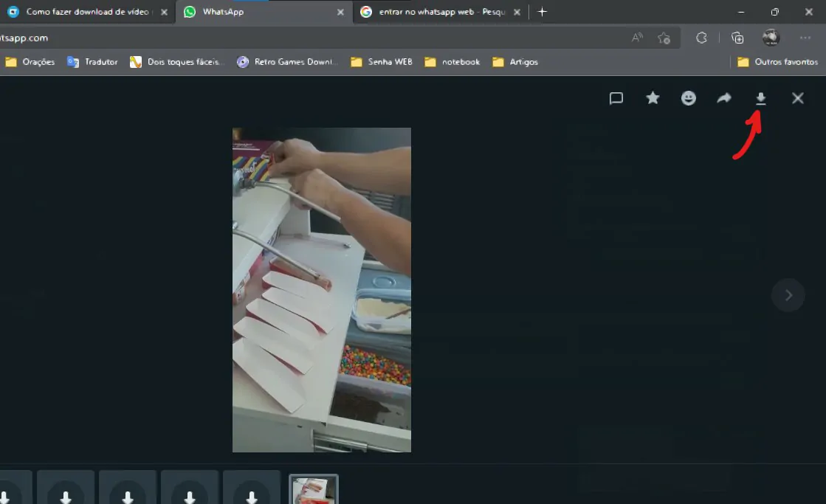Image resolution: width=826 pixels, height=504 pixels.
Task: Open the Orações bookmarks folder
Action: pyautogui.click(x=30, y=62)
